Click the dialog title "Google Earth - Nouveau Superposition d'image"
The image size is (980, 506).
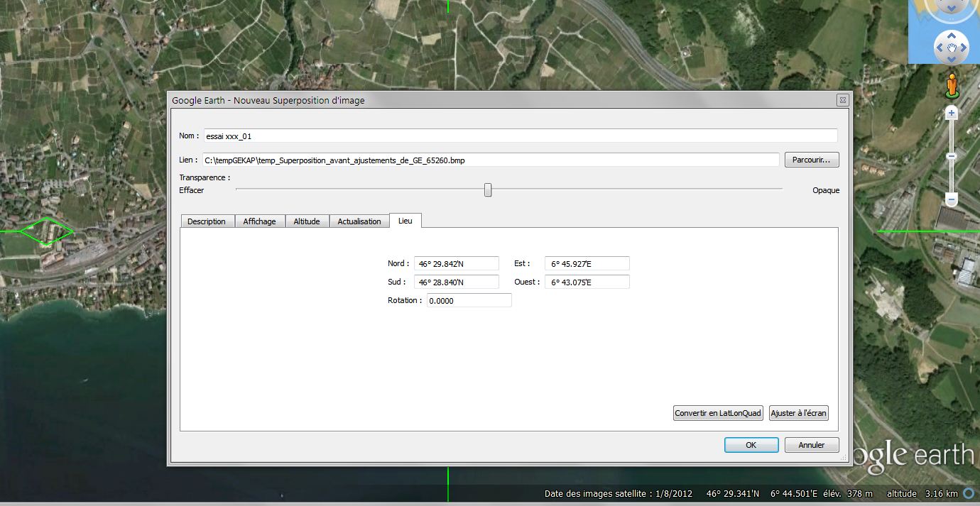click(x=268, y=101)
